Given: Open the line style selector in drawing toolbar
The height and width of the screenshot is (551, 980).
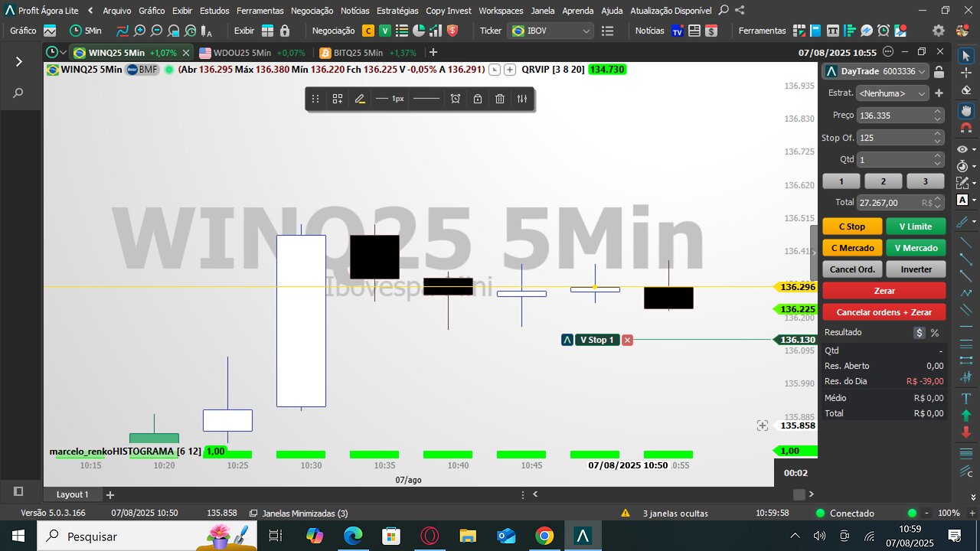Looking at the screenshot, I should [x=426, y=99].
